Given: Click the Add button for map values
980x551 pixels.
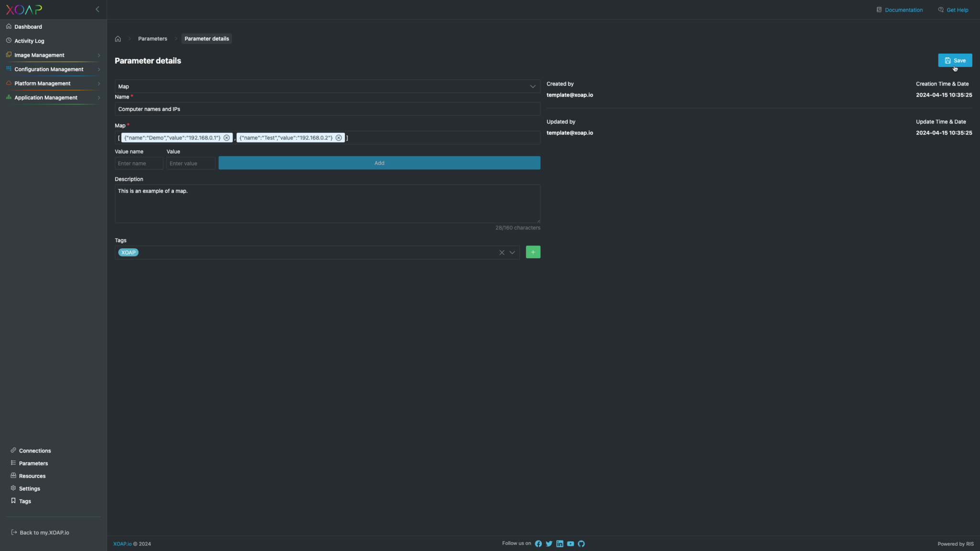Looking at the screenshot, I should point(379,163).
